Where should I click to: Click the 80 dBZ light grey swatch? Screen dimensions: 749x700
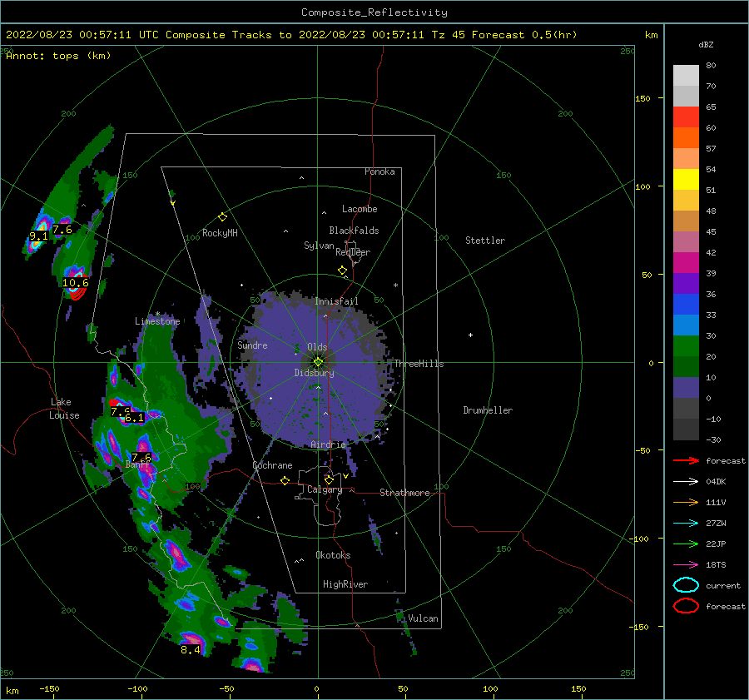686,76
